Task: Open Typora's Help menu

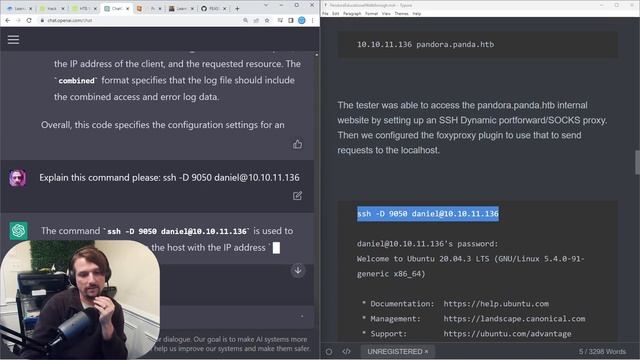Action: [x=416, y=13]
